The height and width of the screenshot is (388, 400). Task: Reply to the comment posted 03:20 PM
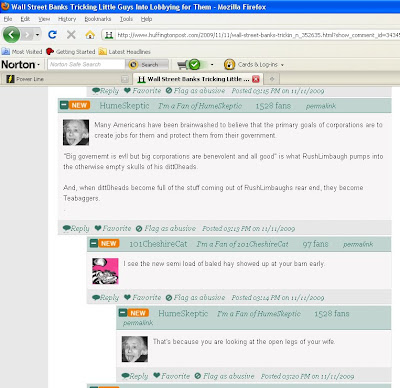click(x=135, y=376)
